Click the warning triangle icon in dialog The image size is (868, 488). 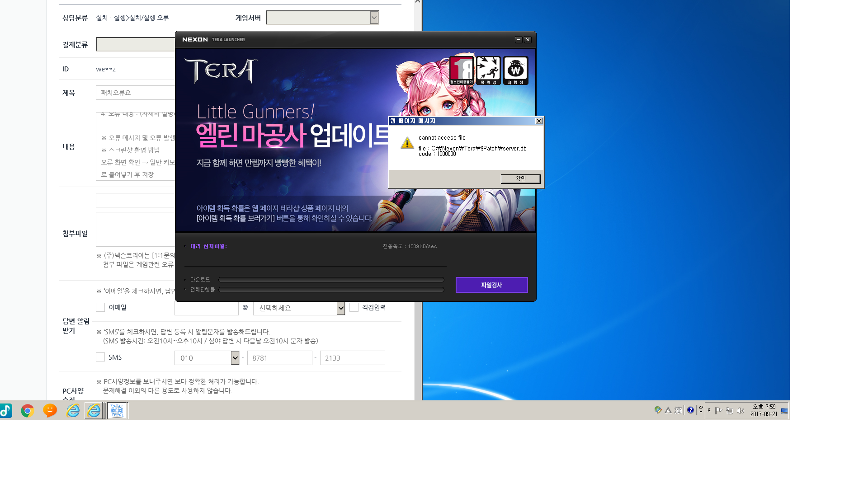pyautogui.click(x=407, y=143)
